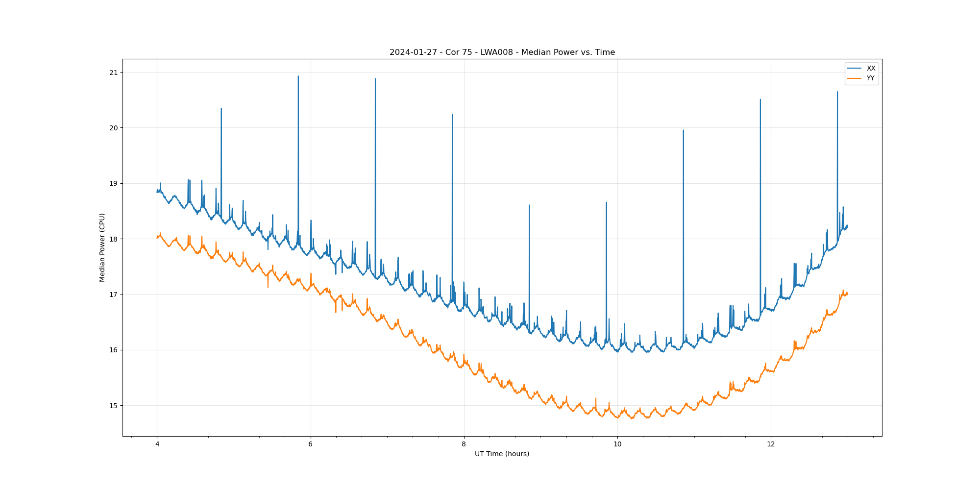
Task: Click the x-axis tick label 8
Action: pos(464,444)
